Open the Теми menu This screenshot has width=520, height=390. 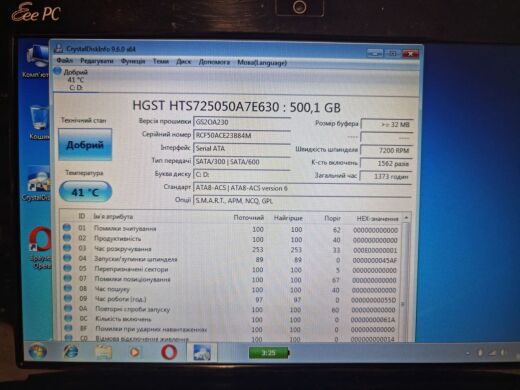point(161,62)
